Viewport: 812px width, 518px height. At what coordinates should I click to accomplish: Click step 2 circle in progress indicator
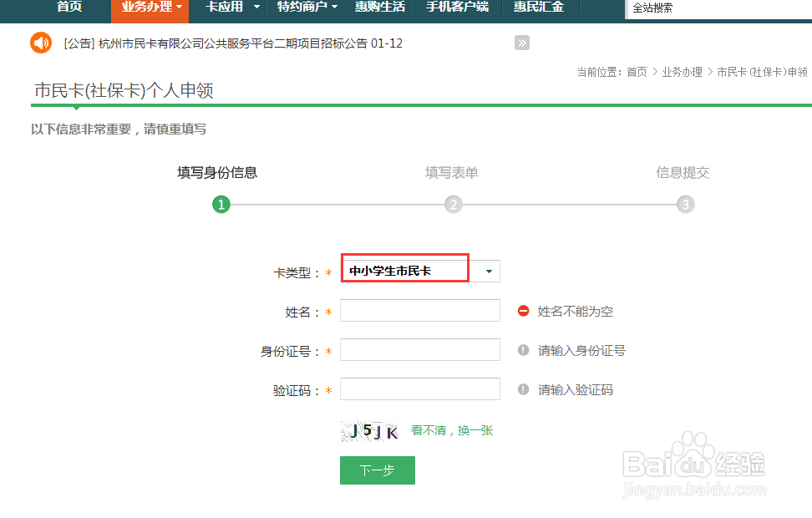453,205
